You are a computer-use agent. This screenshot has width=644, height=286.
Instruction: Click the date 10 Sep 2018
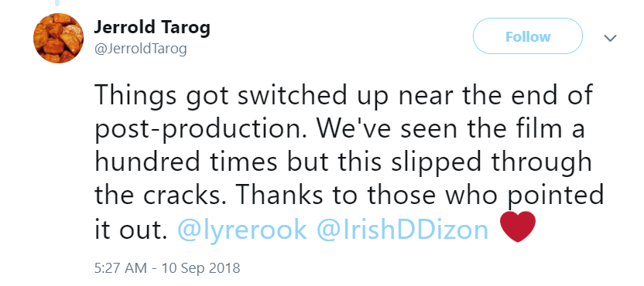[200, 268]
